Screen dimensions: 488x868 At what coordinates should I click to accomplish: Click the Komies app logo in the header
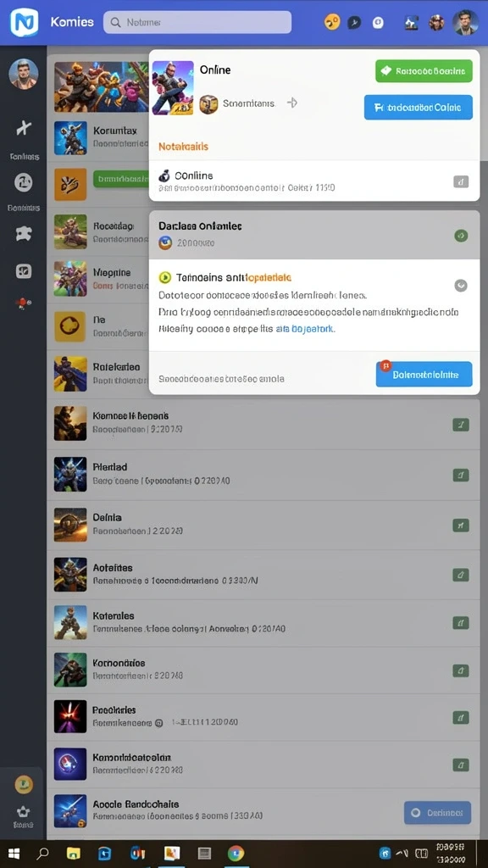coord(24,23)
